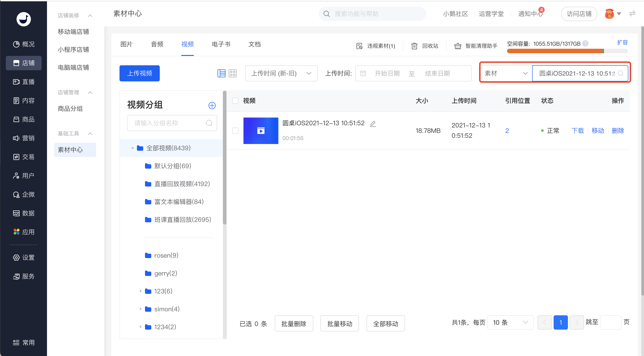Switch to the 电子书 tab

point(221,44)
